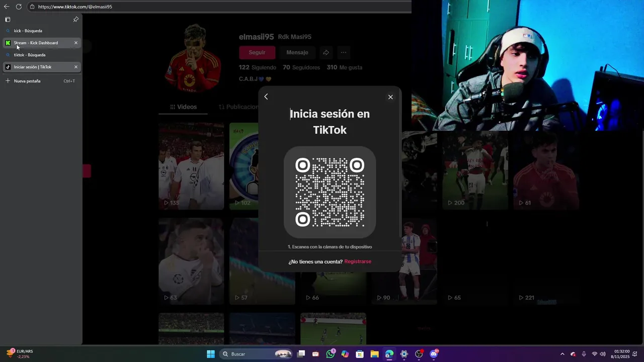The image size is (644, 362).
Task: Click the elmasii95 profile avatar
Action: pyautogui.click(x=193, y=58)
